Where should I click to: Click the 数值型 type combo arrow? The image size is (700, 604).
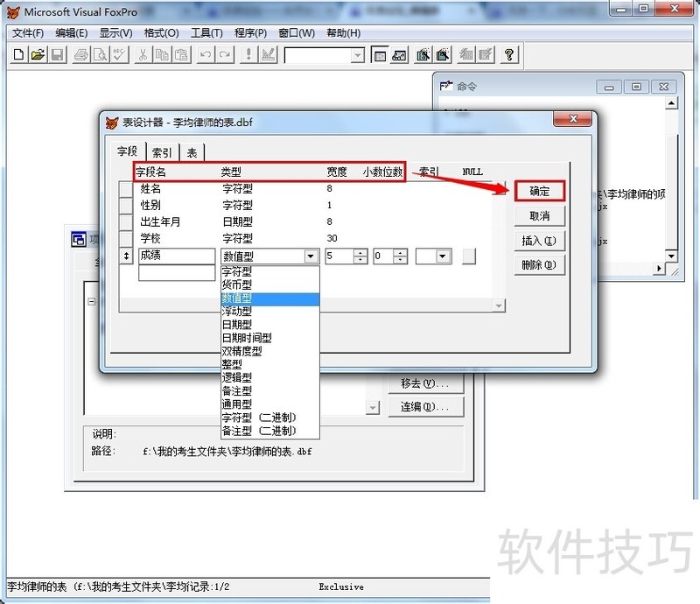point(311,256)
